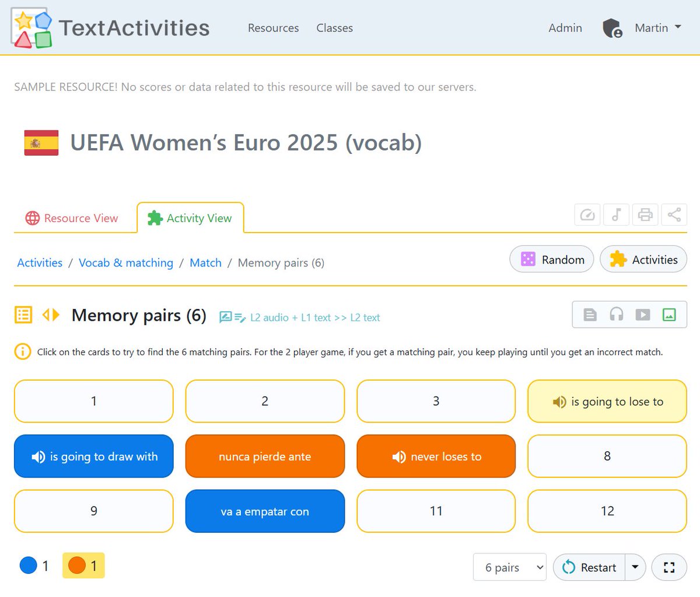Click the blue player score circle

point(29,566)
